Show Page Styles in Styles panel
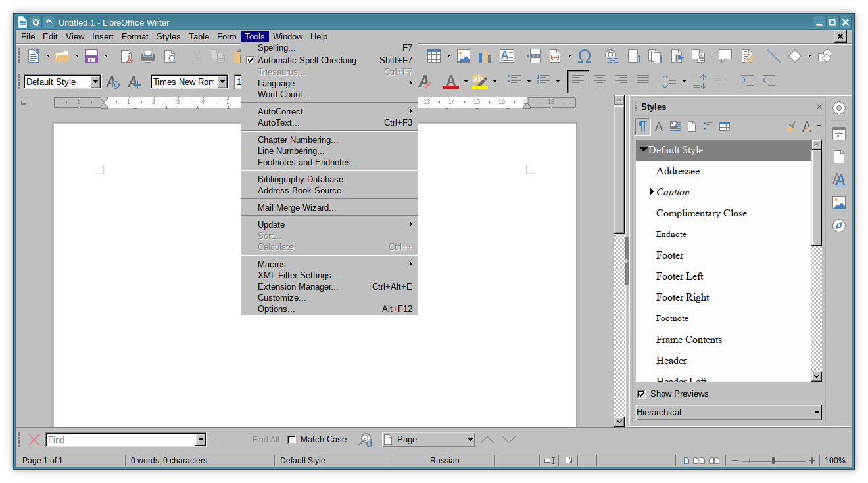 coord(692,126)
